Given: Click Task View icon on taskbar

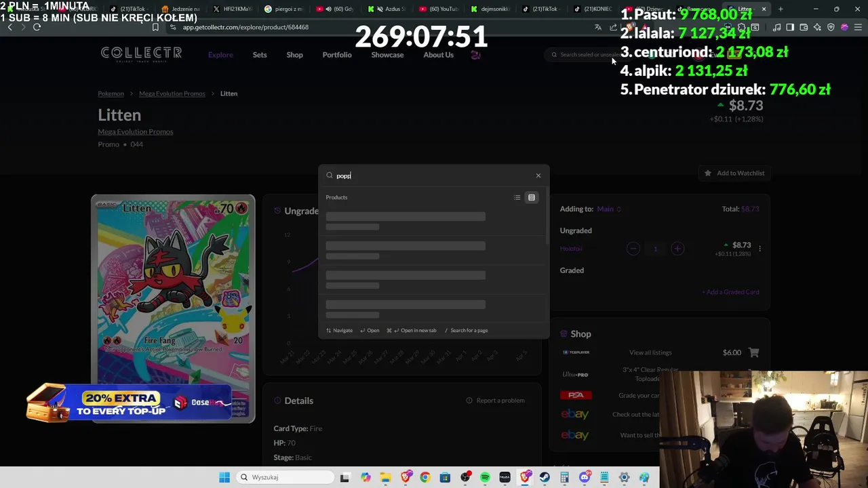Looking at the screenshot, I should (344, 477).
